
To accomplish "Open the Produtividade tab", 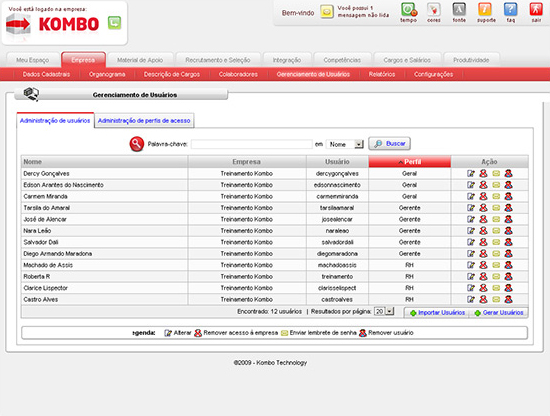I will point(471,60).
